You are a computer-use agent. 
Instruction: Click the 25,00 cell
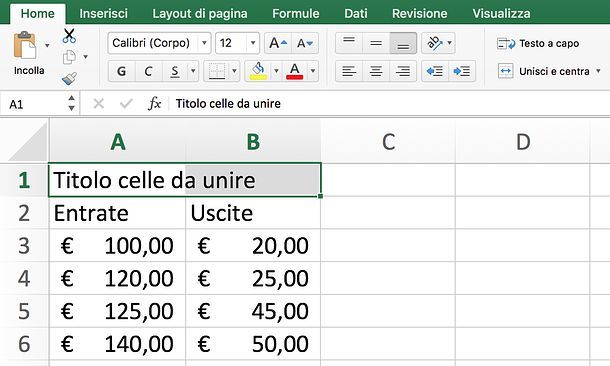click(x=253, y=278)
